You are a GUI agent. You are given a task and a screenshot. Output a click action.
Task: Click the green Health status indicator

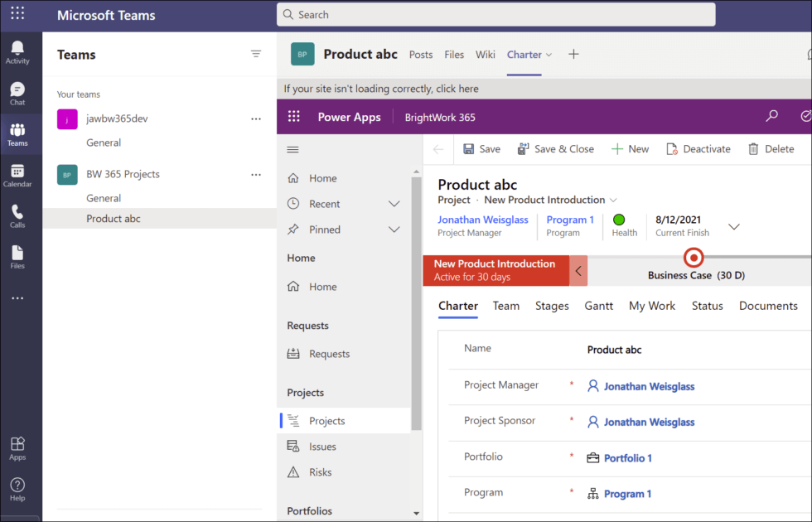[619, 220]
